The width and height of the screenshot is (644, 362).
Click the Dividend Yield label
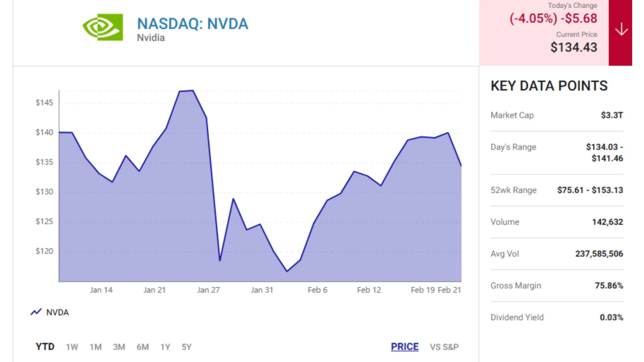[x=517, y=317]
